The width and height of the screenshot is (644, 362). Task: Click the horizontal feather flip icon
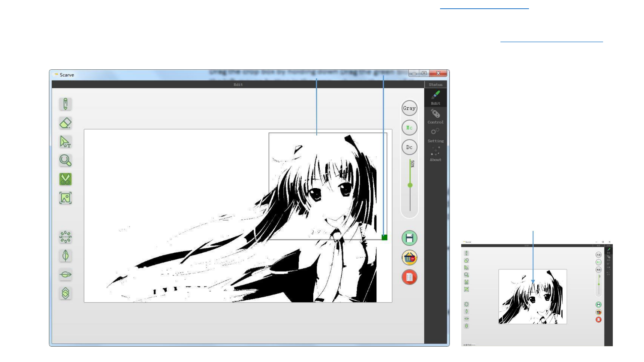click(x=65, y=275)
